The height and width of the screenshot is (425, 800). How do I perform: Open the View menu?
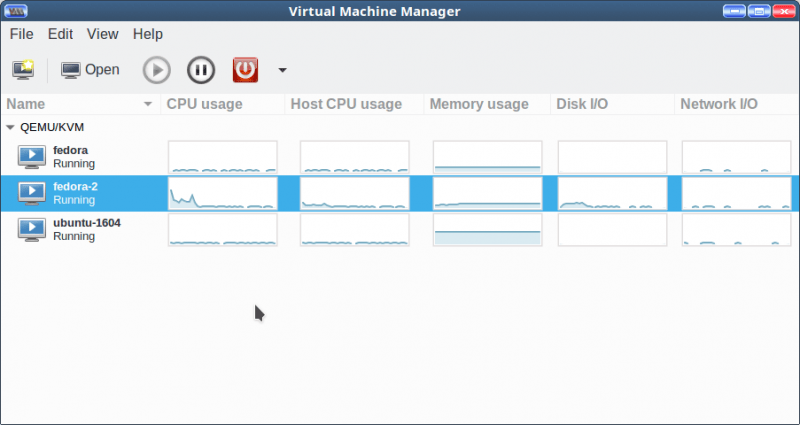pyautogui.click(x=102, y=33)
